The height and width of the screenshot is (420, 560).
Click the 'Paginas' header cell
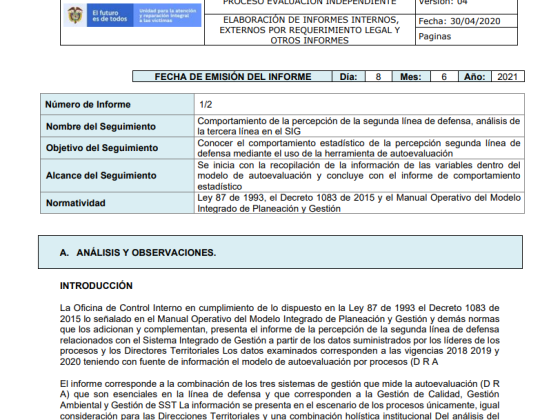(466, 36)
